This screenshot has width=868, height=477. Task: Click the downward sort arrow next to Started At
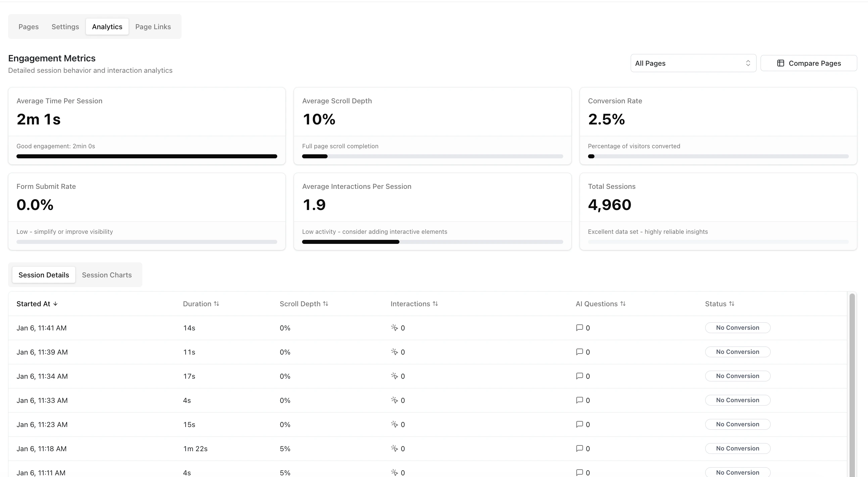(x=55, y=303)
